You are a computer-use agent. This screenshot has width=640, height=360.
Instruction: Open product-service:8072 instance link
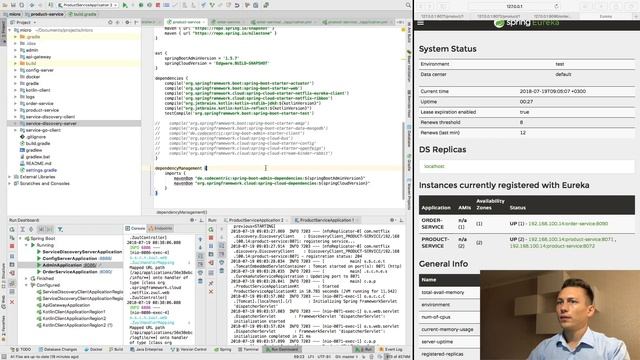pyautogui.click(x=552, y=246)
